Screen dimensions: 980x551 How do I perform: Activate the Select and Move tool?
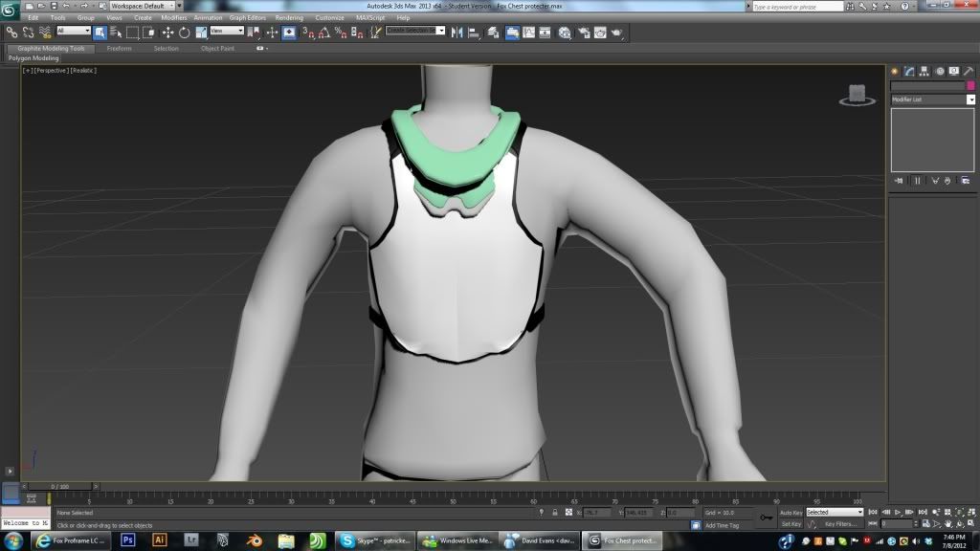point(167,33)
